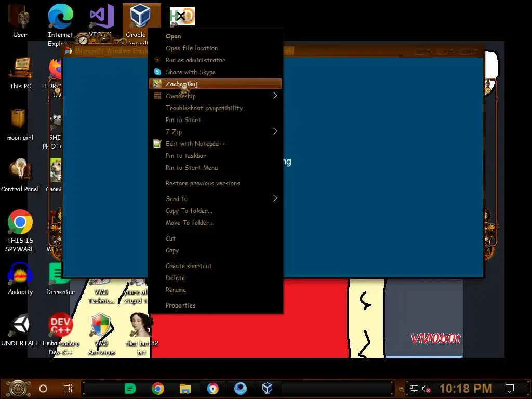Open the shield Chrome icon in taskbar
This screenshot has height=399, width=532.
coord(212,389)
